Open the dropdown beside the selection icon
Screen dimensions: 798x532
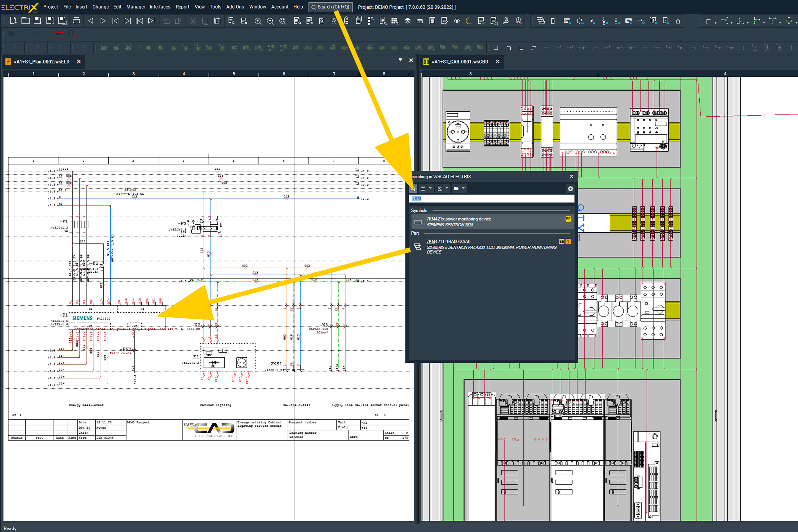[x=447, y=189]
